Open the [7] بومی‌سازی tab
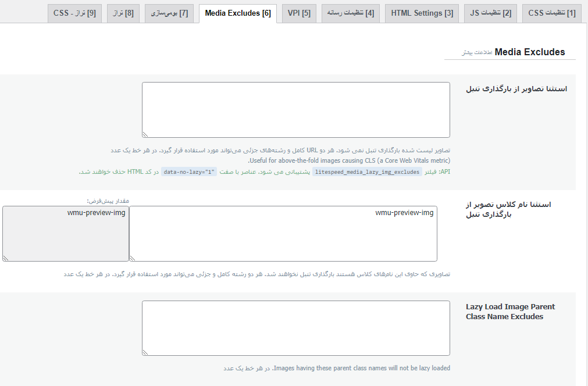 [166, 13]
